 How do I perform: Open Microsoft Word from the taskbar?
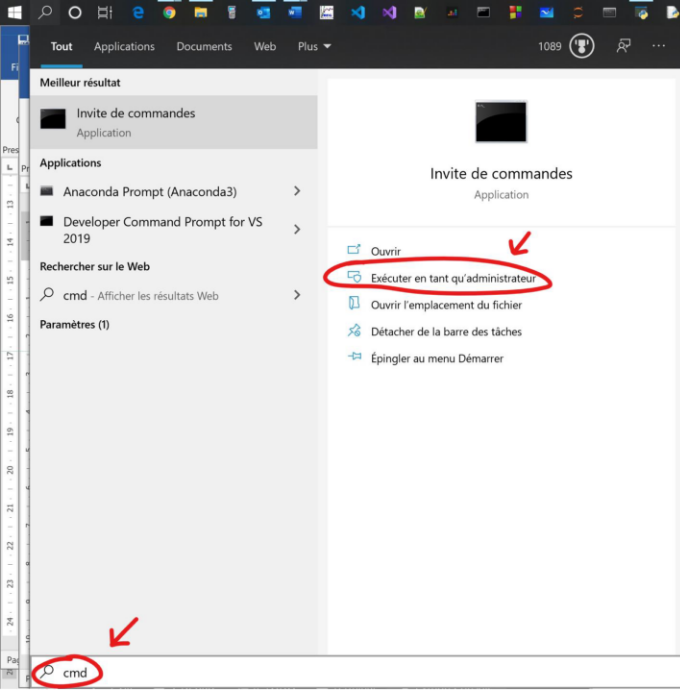tap(295, 13)
